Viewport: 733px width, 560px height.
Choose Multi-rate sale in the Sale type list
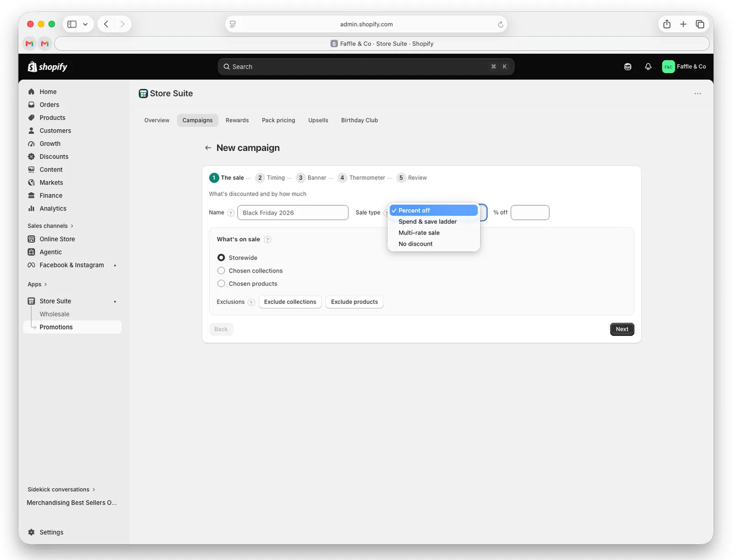(x=433, y=233)
